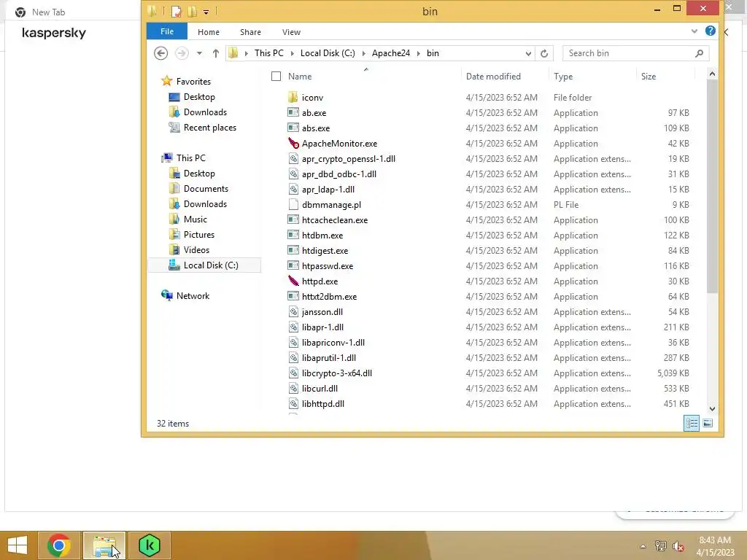Click New folder quick access icon
Viewport: 747px width, 560px height.
tap(192, 11)
